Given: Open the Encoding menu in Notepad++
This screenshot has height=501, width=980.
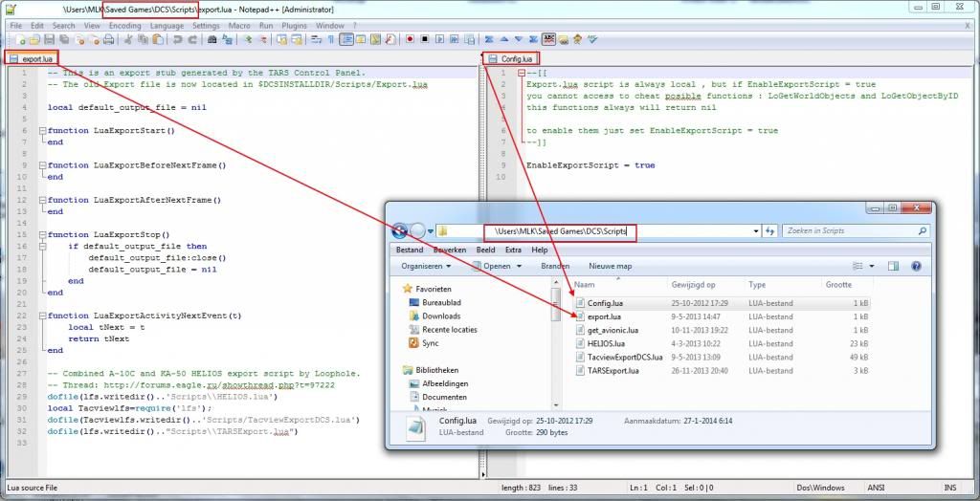Looking at the screenshot, I should pyautogui.click(x=125, y=26).
